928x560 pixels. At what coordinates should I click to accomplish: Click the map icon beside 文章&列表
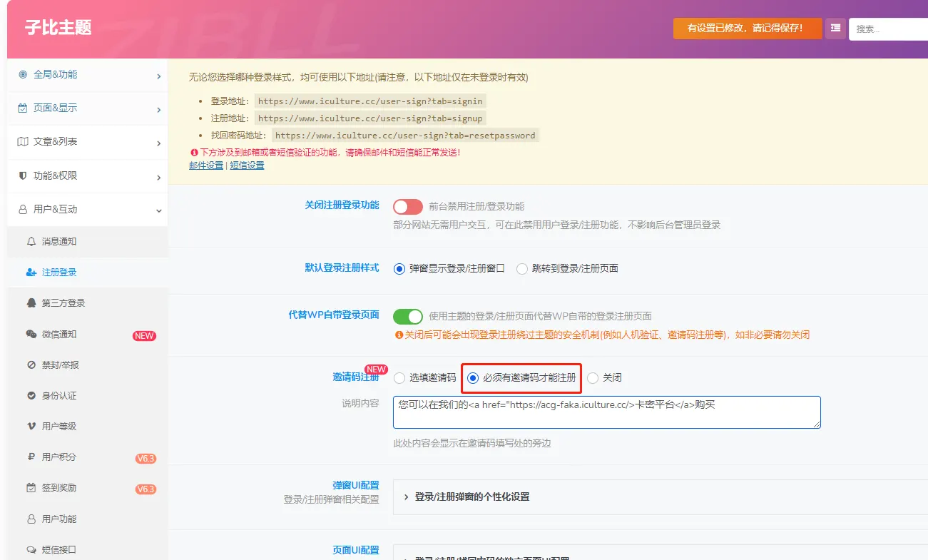(23, 142)
